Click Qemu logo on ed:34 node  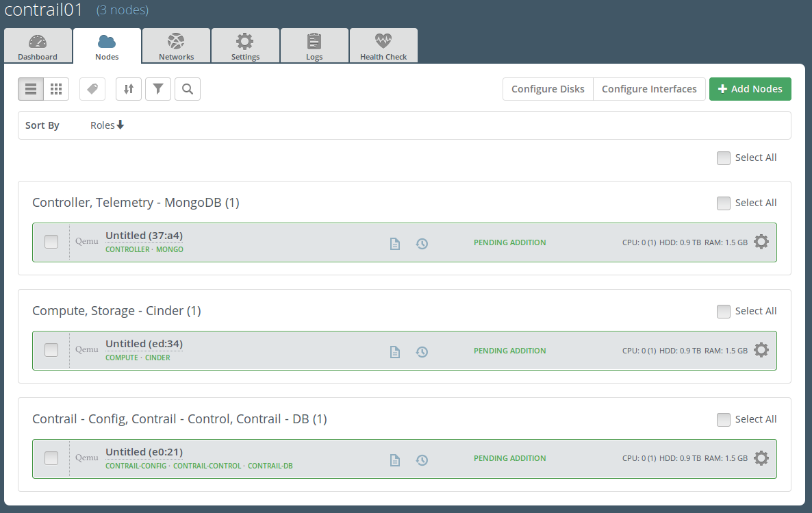86,349
